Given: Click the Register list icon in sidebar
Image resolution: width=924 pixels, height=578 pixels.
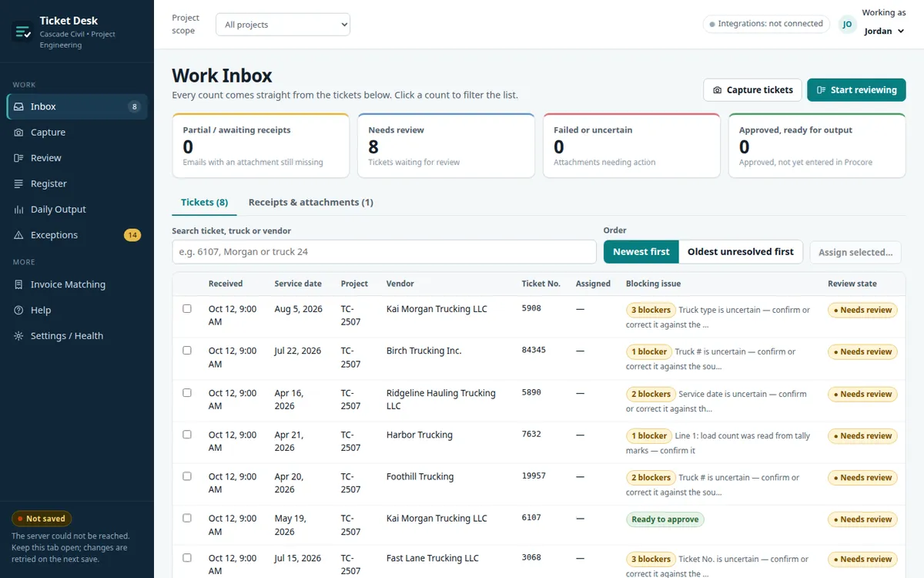Looking at the screenshot, I should point(18,183).
